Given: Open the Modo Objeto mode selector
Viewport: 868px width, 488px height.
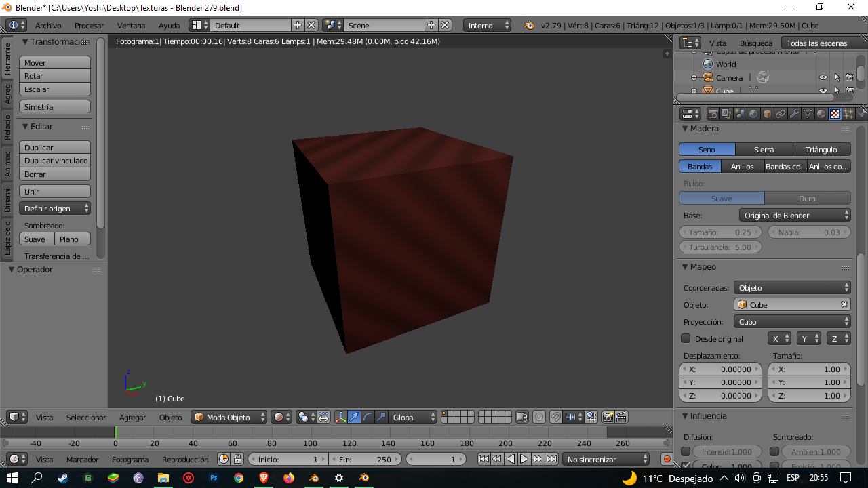Looking at the screenshot, I should (x=230, y=418).
